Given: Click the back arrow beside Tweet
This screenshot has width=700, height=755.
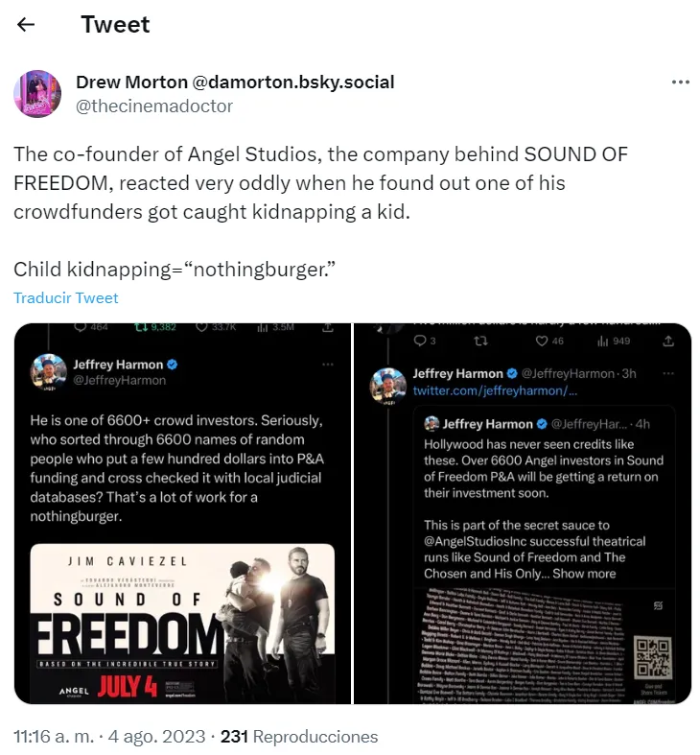Looking at the screenshot, I should pyautogui.click(x=27, y=25).
